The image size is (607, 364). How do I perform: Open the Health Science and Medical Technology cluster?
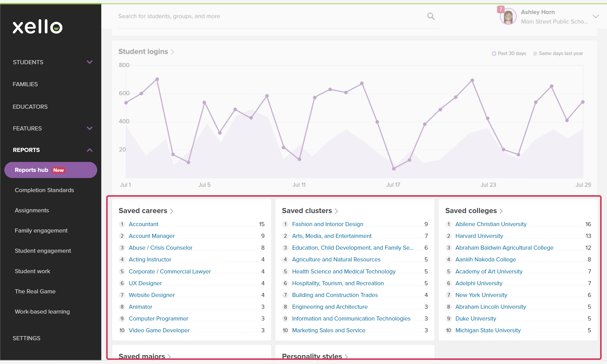(344, 272)
